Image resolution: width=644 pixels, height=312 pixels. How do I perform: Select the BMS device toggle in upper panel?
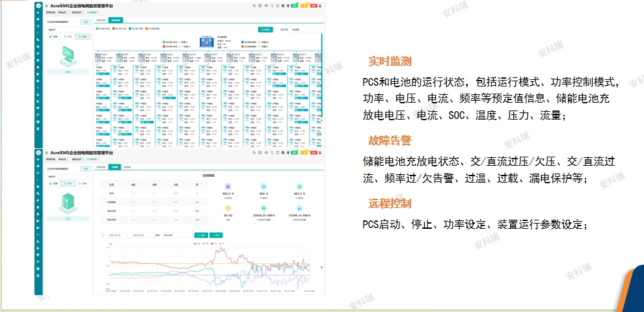(84, 37)
